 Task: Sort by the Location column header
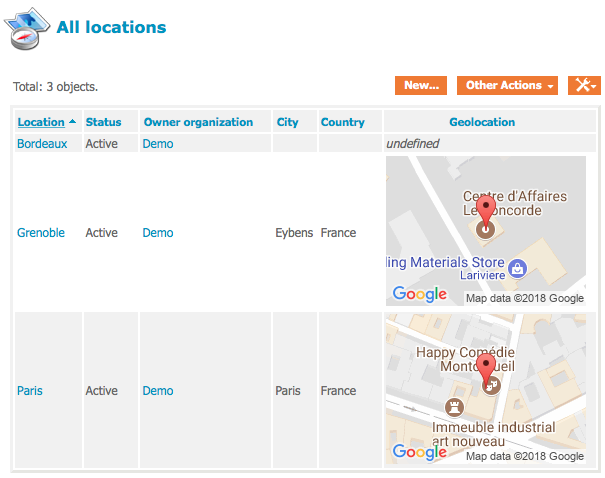pos(41,122)
